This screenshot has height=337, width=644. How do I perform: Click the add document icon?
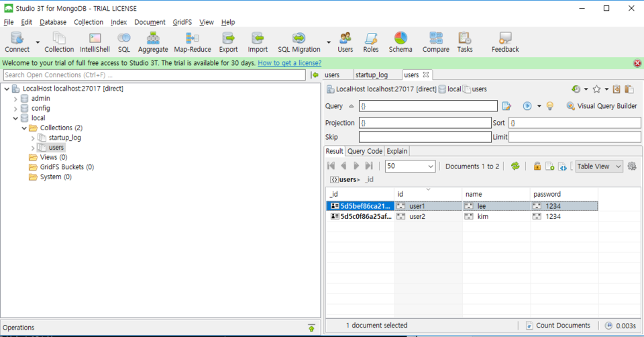549,166
